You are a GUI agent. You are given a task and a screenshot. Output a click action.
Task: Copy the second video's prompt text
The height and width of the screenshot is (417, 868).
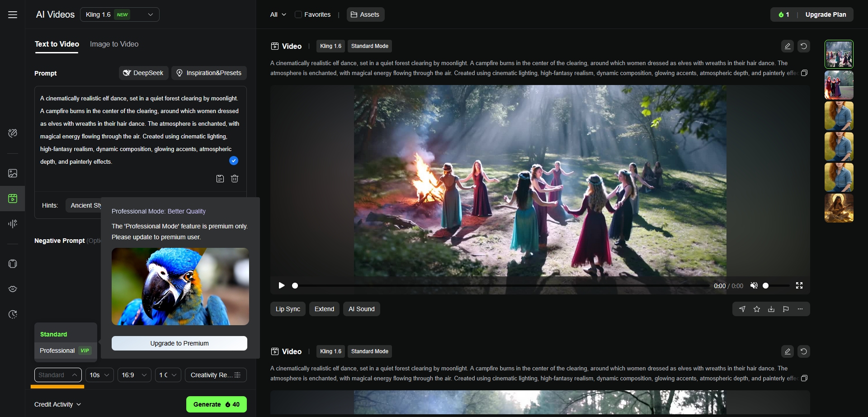[x=804, y=379]
